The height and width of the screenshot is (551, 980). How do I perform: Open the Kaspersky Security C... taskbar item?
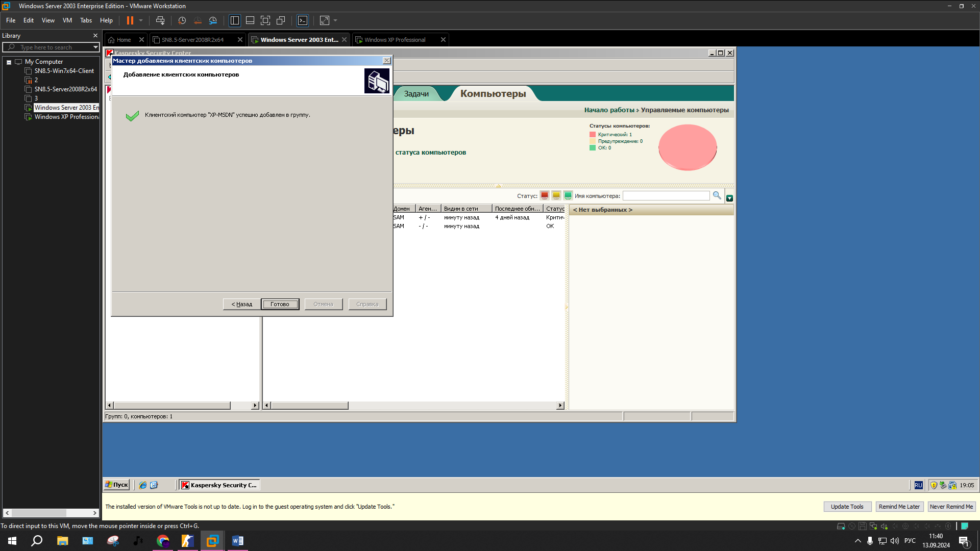219,485
